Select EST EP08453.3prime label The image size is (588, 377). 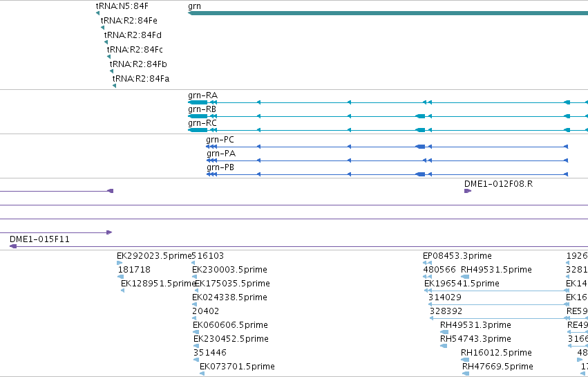pos(457,256)
